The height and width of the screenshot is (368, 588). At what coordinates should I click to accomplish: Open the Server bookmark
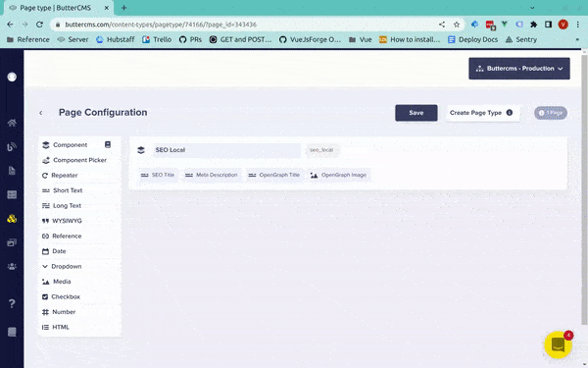(x=73, y=39)
